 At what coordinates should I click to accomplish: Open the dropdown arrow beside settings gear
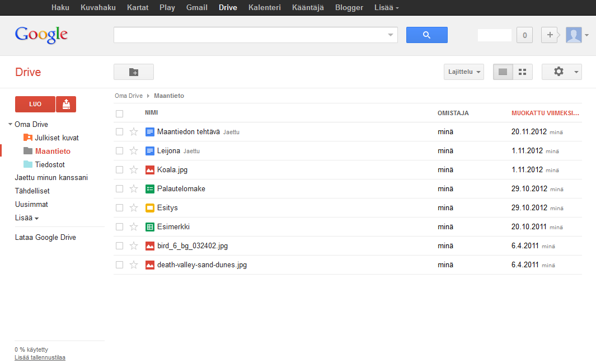click(576, 72)
